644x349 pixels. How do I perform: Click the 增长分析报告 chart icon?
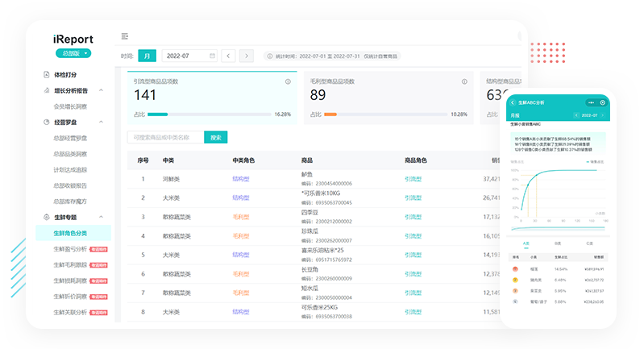pos(47,90)
